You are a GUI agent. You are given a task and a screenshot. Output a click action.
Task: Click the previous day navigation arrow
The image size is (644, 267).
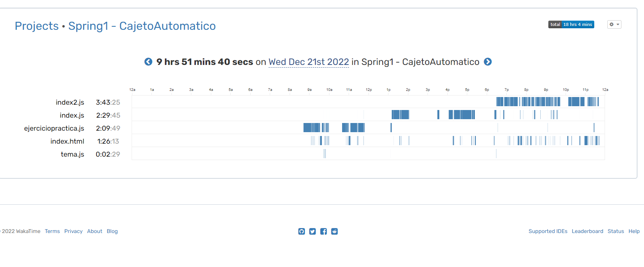click(148, 61)
